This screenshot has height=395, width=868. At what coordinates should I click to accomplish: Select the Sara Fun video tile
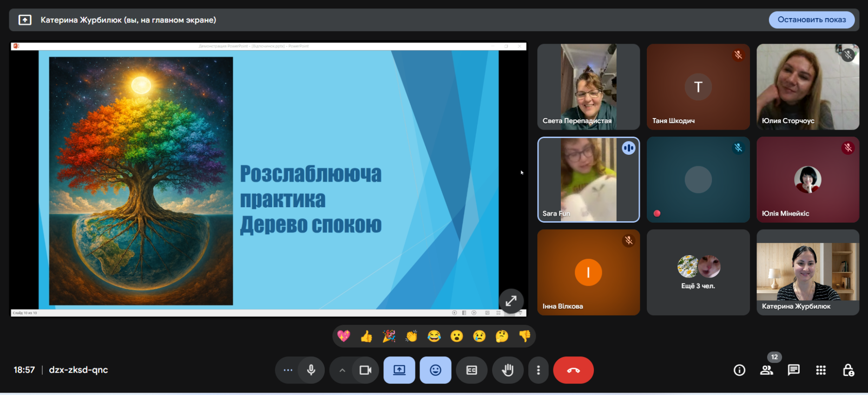coord(588,179)
